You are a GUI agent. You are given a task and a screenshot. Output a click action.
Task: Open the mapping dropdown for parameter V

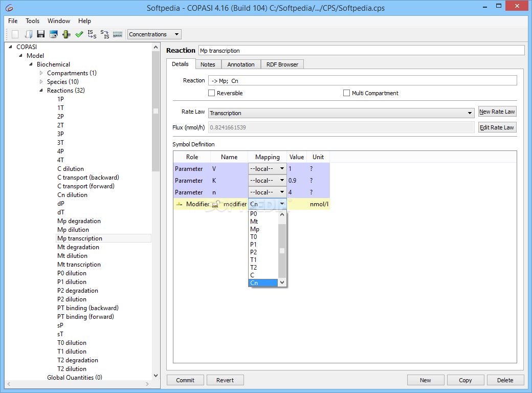[x=268, y=169]
